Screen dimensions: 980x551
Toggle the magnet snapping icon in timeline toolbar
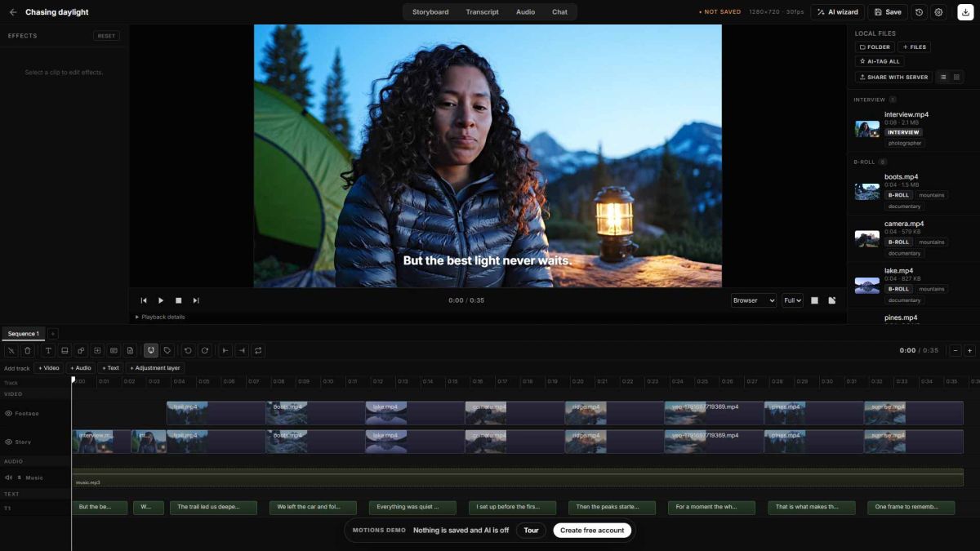click(x=151, y=350)
